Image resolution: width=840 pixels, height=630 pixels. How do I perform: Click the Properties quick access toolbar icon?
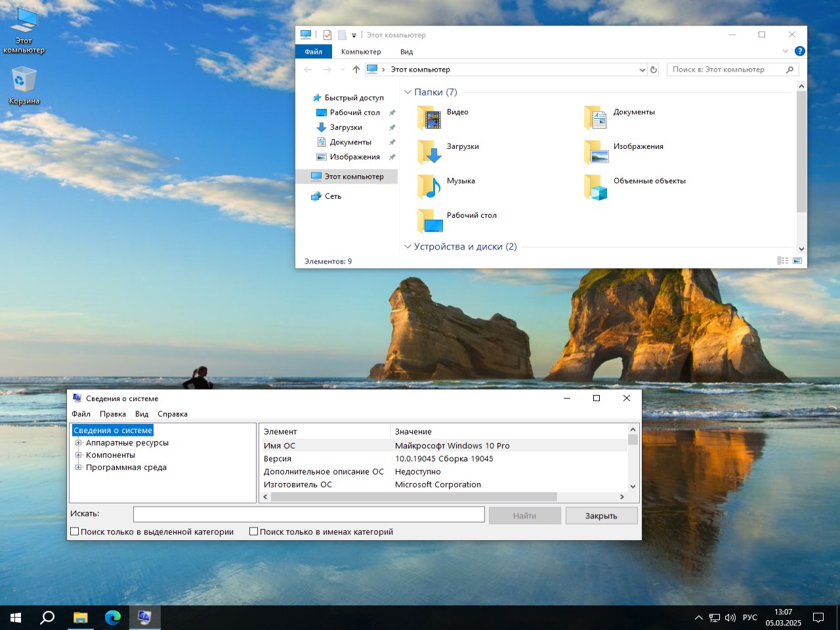tap(327, 35)
